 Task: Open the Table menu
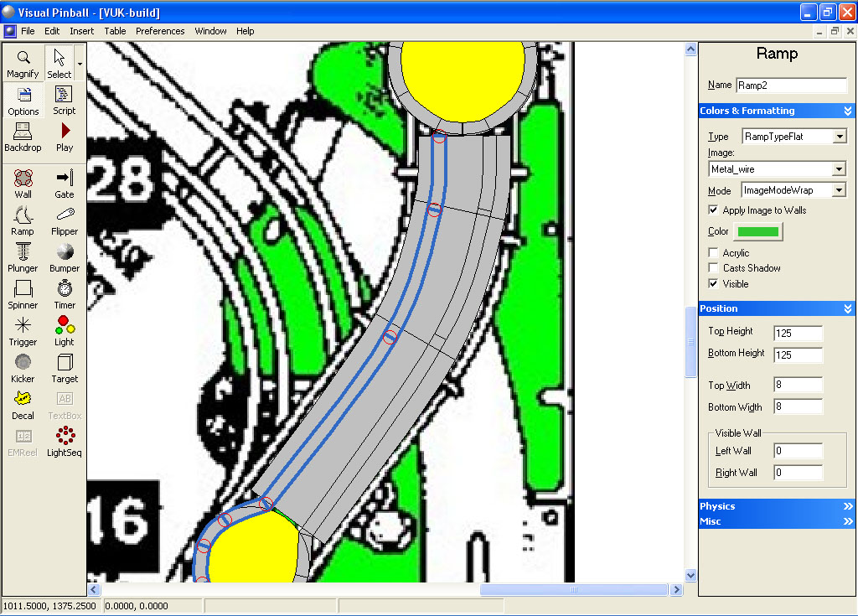(115, 31)
